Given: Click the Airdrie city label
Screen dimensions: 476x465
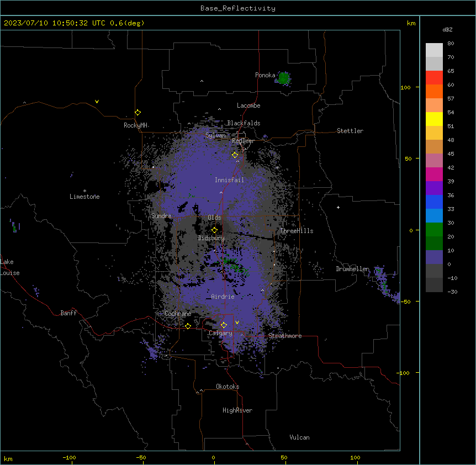Looking at the screenshot, I should click(x=223, y=297).
